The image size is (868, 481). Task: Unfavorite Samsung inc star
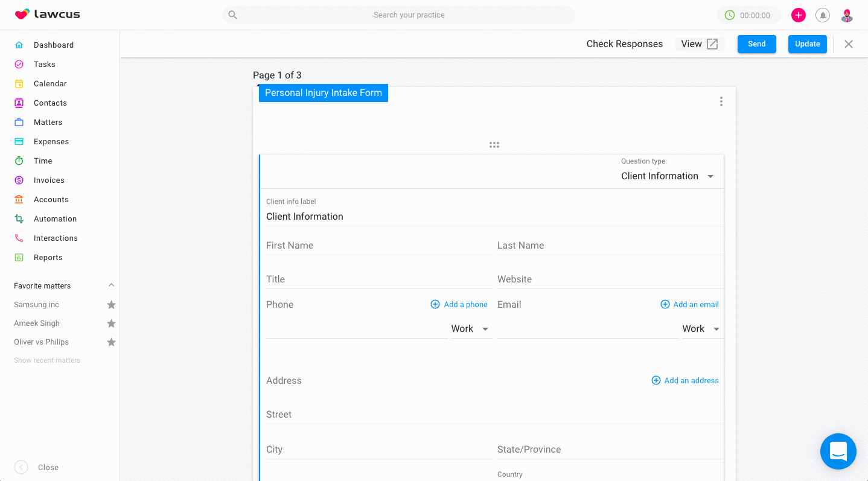111,305
